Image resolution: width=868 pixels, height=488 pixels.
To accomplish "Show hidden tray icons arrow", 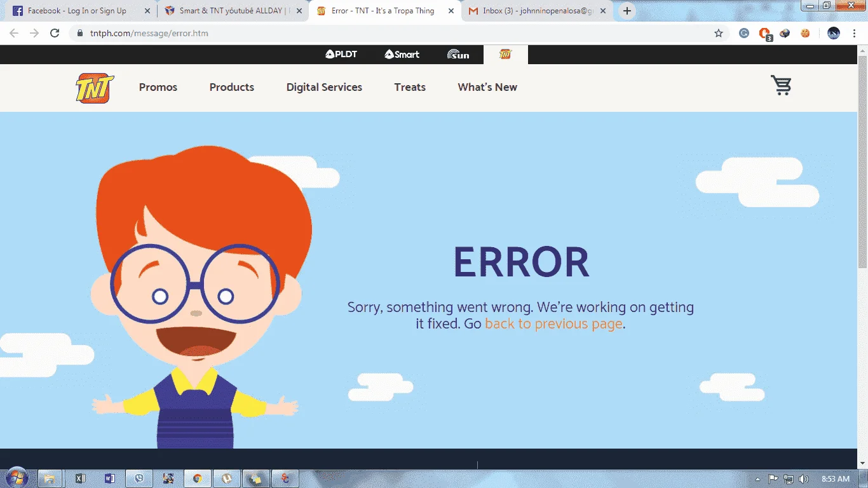I will coord(757,478).
